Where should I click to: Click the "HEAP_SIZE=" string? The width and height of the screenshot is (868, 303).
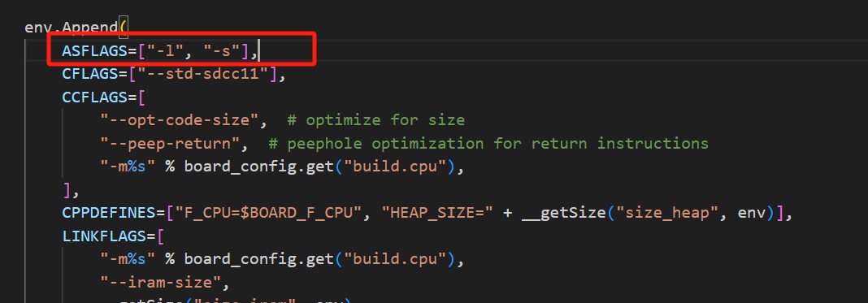437,212
